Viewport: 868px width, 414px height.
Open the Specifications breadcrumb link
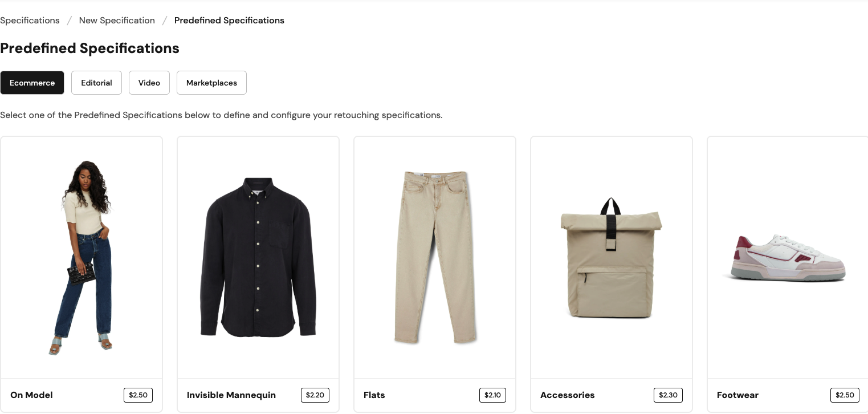tap(30, 20)
